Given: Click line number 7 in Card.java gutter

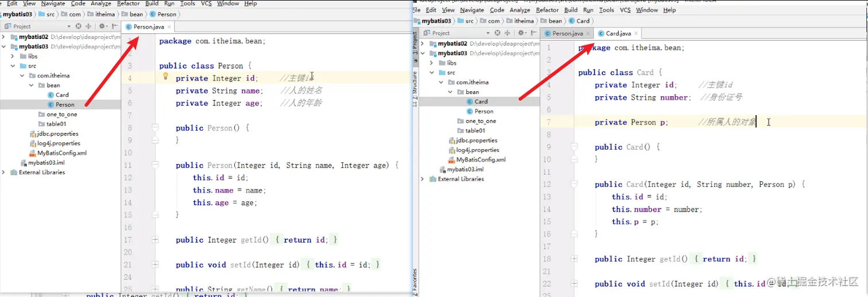Looking at the screenshot, I should pos(549,122).
